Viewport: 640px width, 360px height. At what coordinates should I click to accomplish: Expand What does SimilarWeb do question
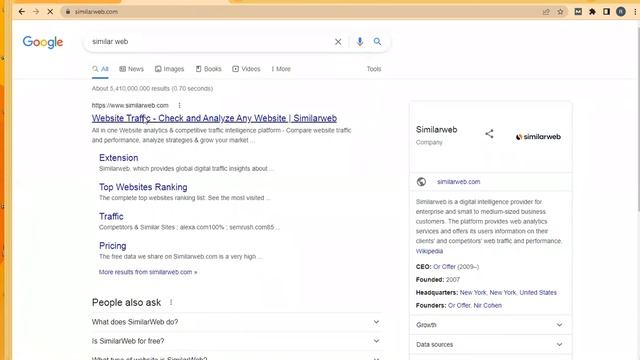236,322
